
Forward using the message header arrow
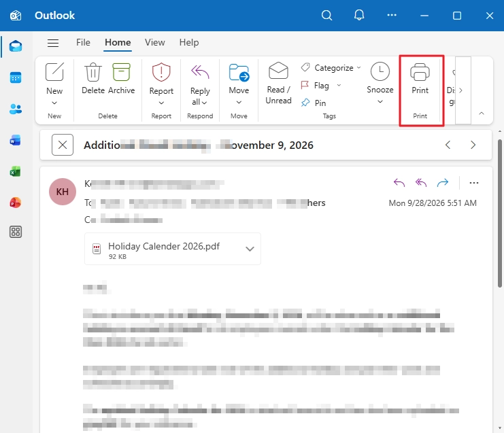(443, 183)
